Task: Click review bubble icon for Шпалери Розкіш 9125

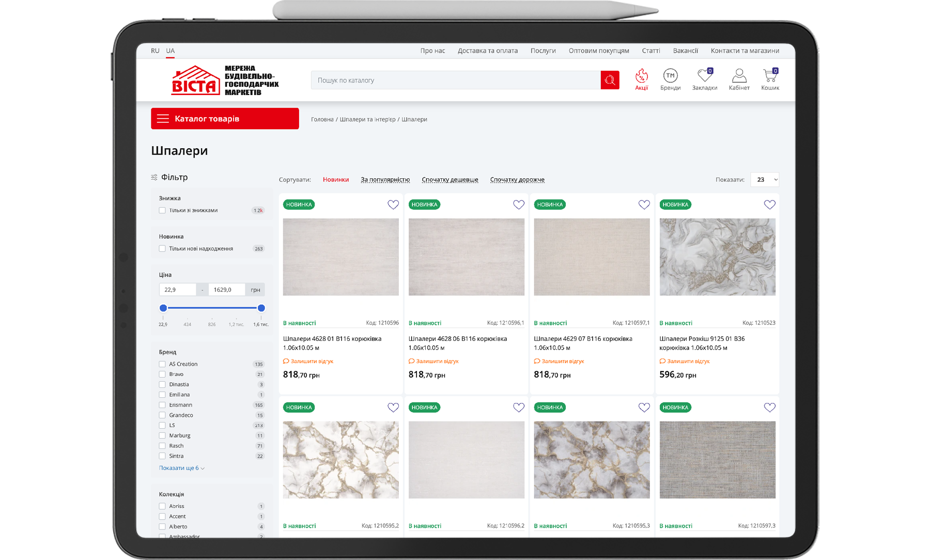Action: click(x=662, y=361)
